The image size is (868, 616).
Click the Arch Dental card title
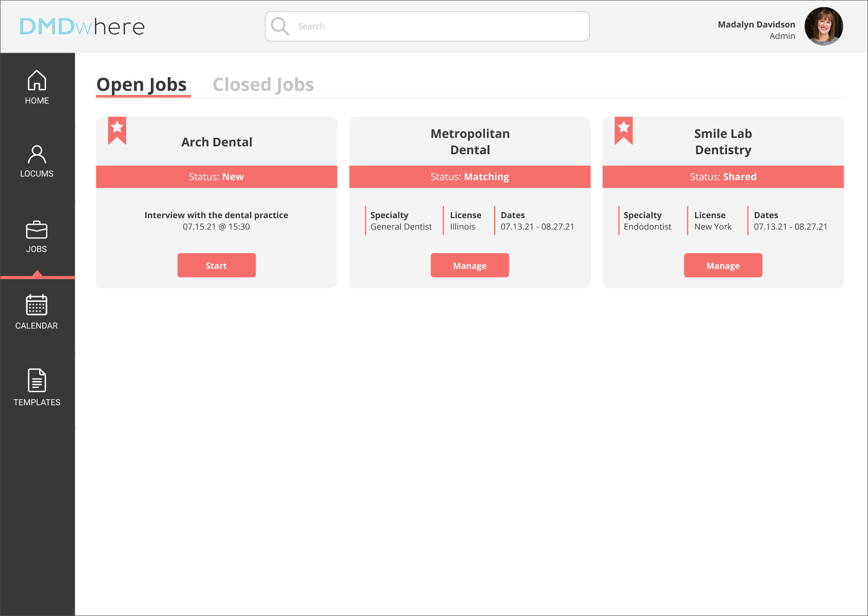(x=217, y=142)
